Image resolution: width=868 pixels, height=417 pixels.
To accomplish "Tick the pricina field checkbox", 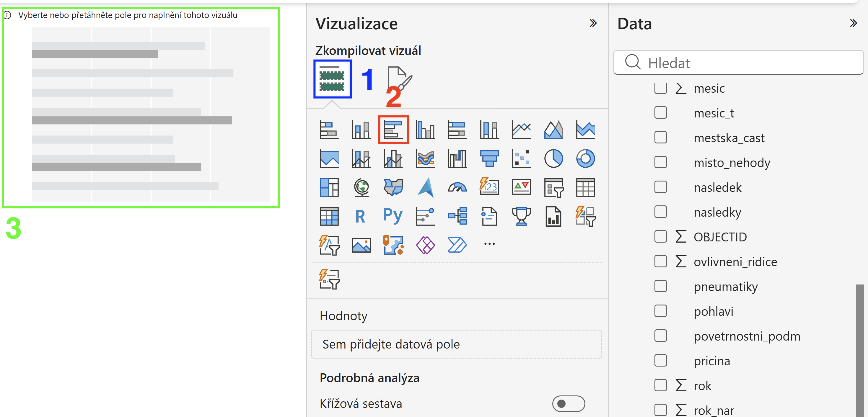I will tap(660, 360).
